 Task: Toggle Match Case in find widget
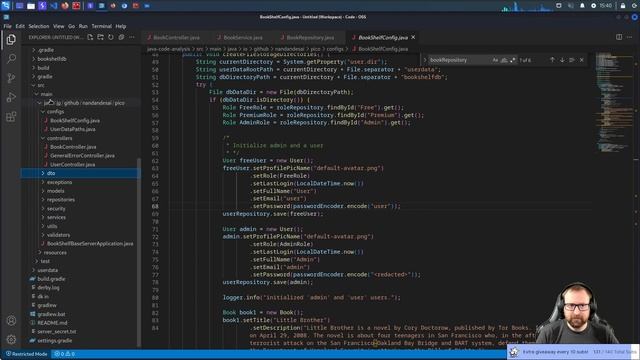coord(495,60)
